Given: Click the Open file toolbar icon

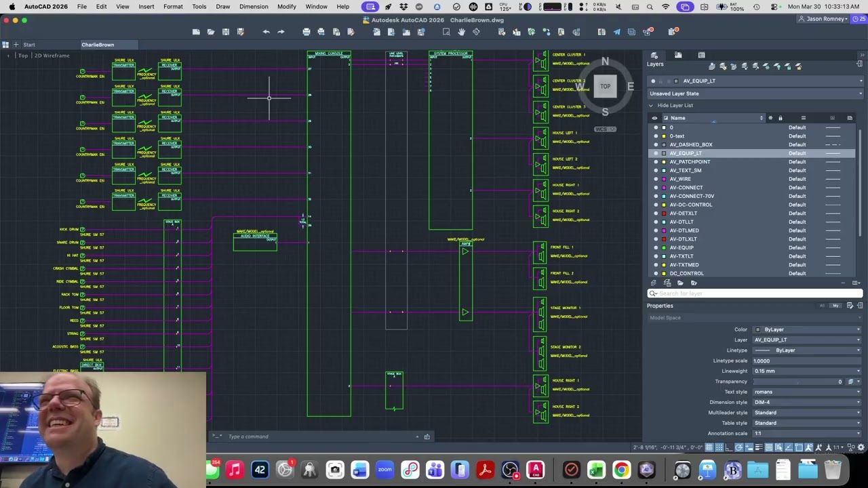Looking at the screenshot, I should pos(211,32).
